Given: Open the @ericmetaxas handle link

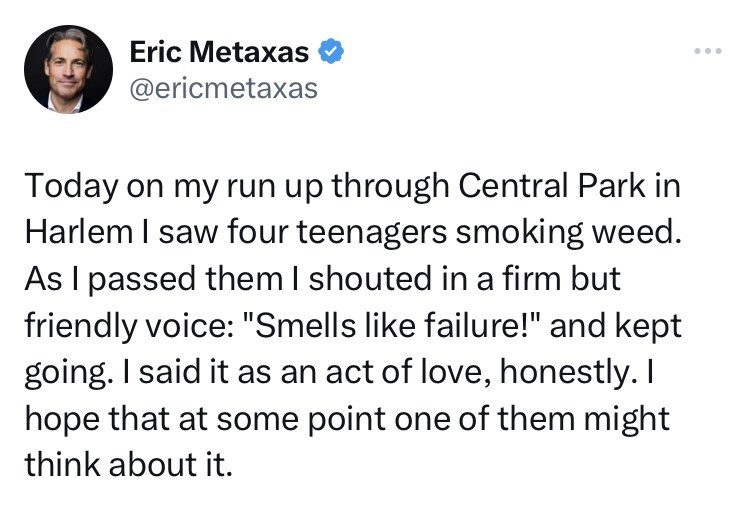Looking at the screenshot, I should coord(223,88).
